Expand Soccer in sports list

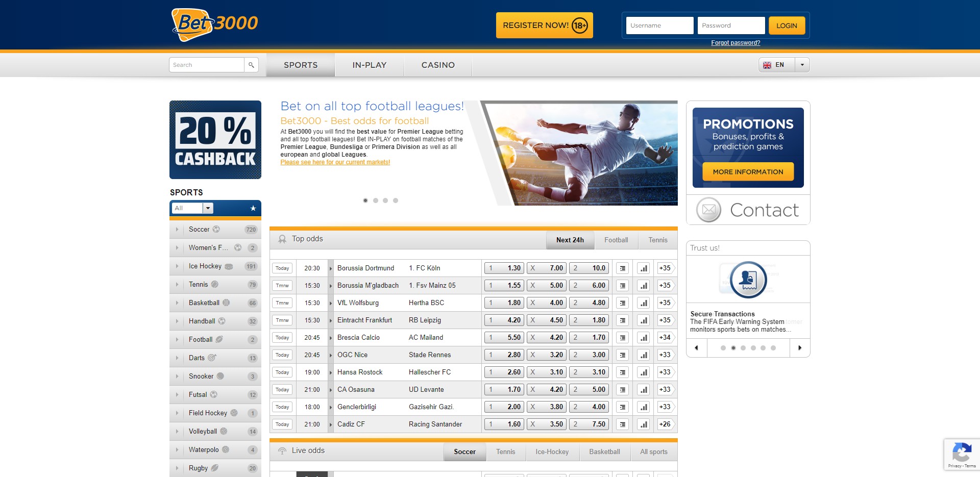pyautogui.click(x=177, y=230)
